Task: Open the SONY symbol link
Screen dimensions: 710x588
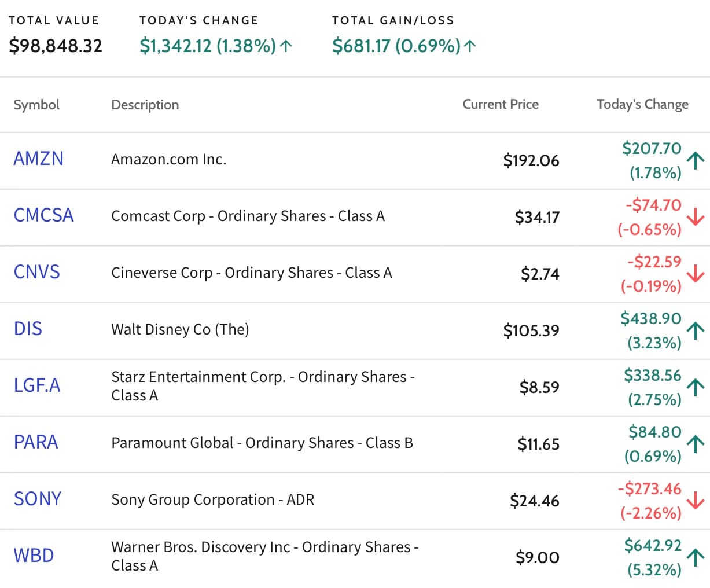Action: [37, 499]
